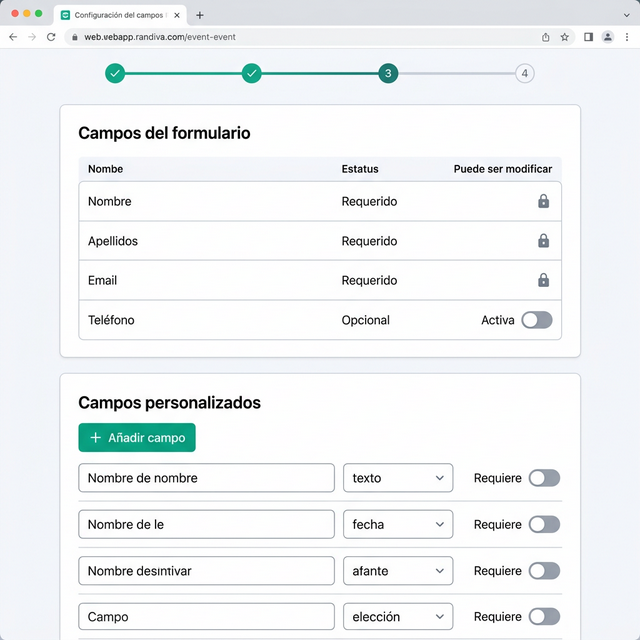Screen dimensions: 640x640
Task: Click Opcional status of Teléfono
Action: tap(366, 320)
